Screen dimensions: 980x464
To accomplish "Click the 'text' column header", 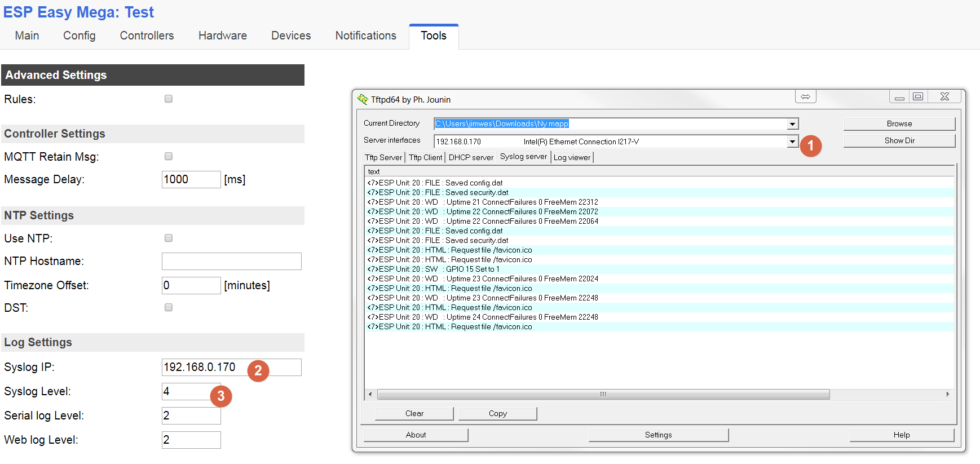I will pos(659,171).
